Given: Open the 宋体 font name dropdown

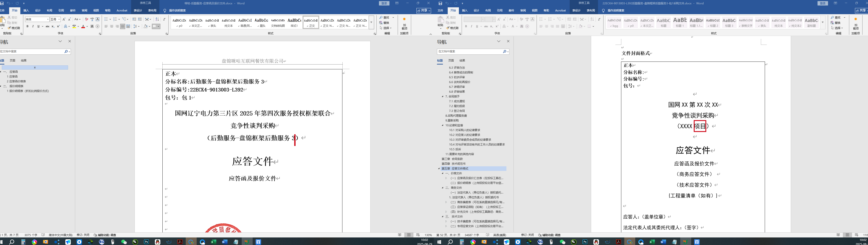Looking at the screenshot, I should [x=48, y=19].
